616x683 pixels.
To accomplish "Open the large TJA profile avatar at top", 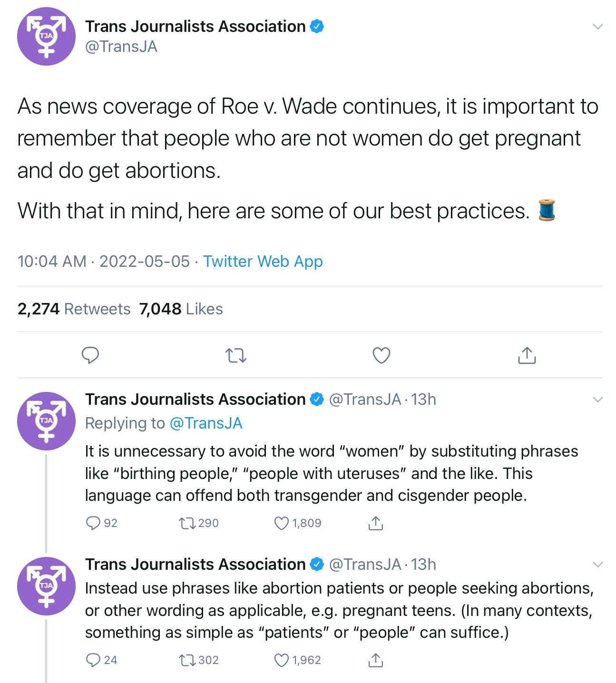I will pos(46,36).
